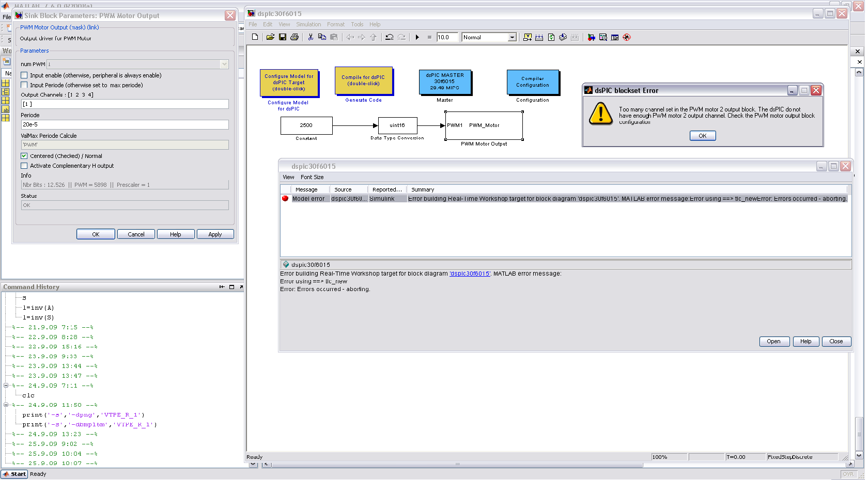Click the Paste toolbar icon
The width and height of the screenshot is (868, 480).
[x=334, y=37]
